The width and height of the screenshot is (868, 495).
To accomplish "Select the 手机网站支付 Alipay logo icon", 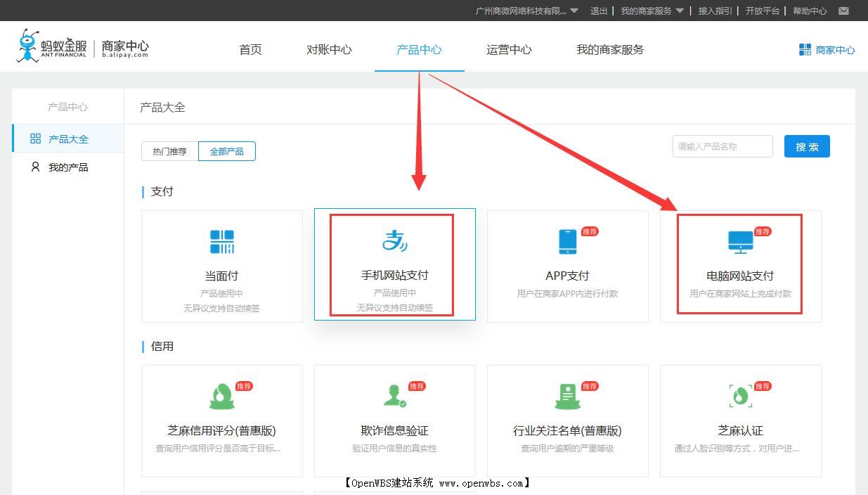I will (394, 241).
